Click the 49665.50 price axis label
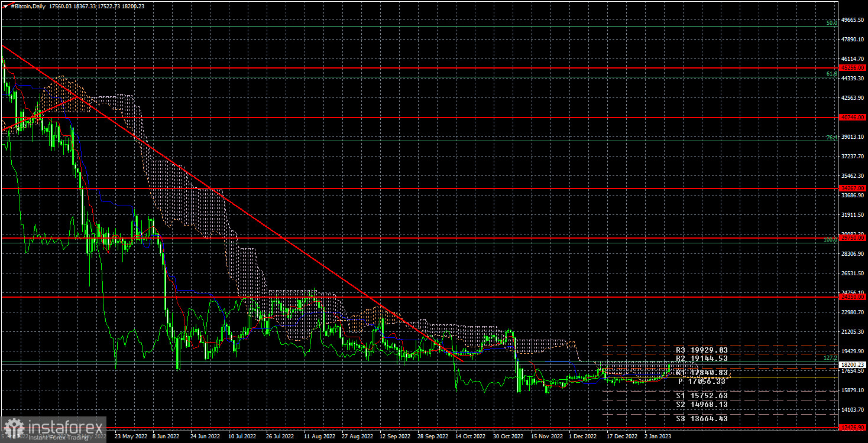The height and width of the screenshot is (443, 868). 853,20
